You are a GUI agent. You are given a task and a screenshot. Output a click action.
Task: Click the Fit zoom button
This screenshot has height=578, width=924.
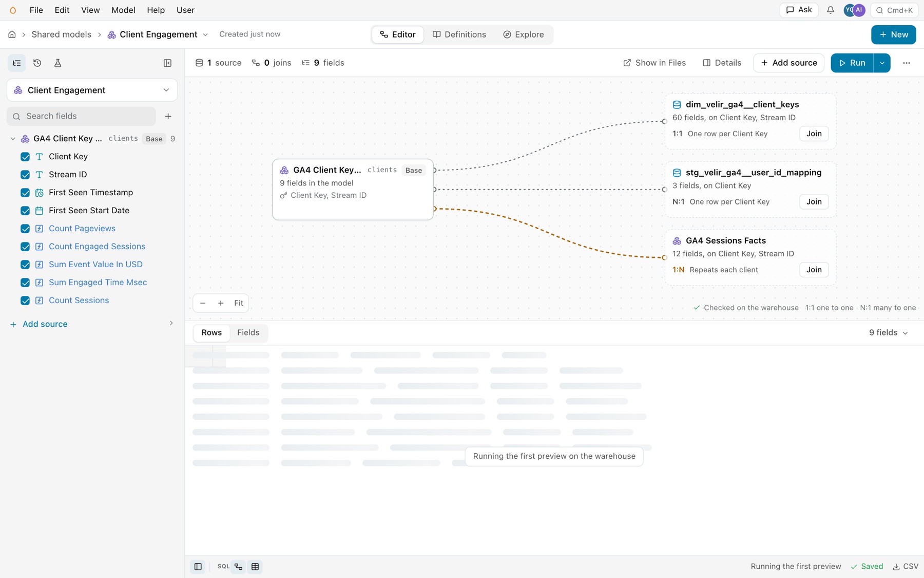tap(239, 303)
